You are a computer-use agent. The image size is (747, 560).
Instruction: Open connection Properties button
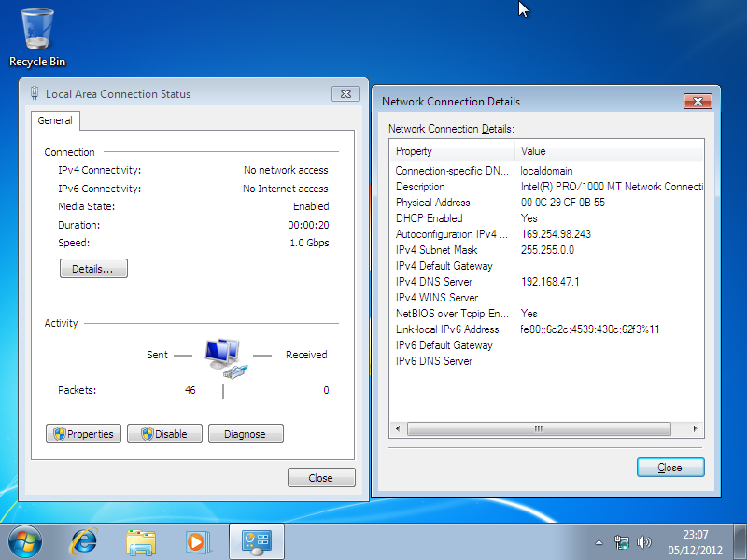[83, 434]
